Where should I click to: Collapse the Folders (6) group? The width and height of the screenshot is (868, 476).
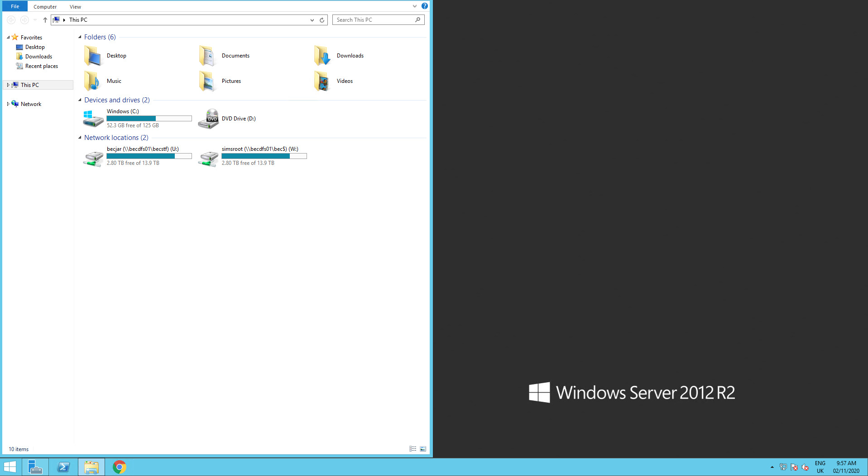coord(80,37)
